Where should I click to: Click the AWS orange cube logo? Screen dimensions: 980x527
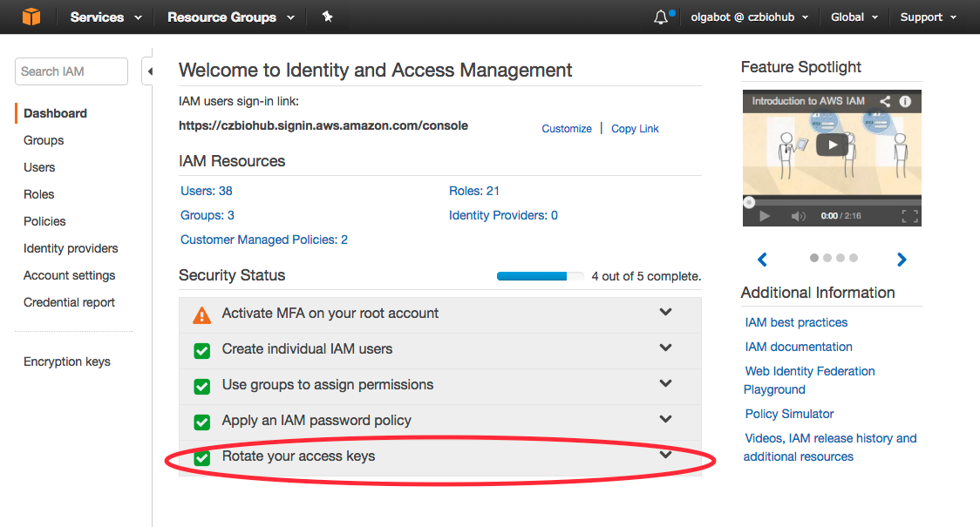coord(31,17)
